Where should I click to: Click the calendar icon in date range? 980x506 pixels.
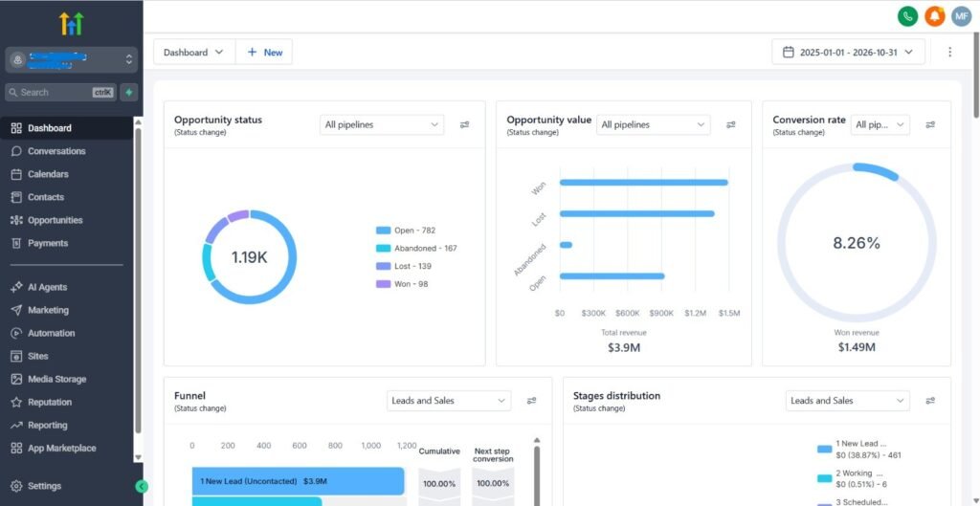point(789,52)
